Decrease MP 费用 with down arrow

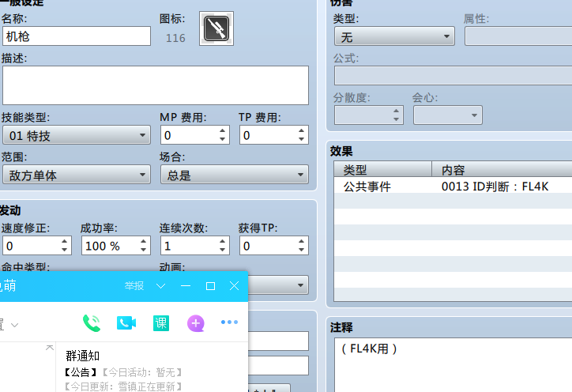[x=222, y=139]
